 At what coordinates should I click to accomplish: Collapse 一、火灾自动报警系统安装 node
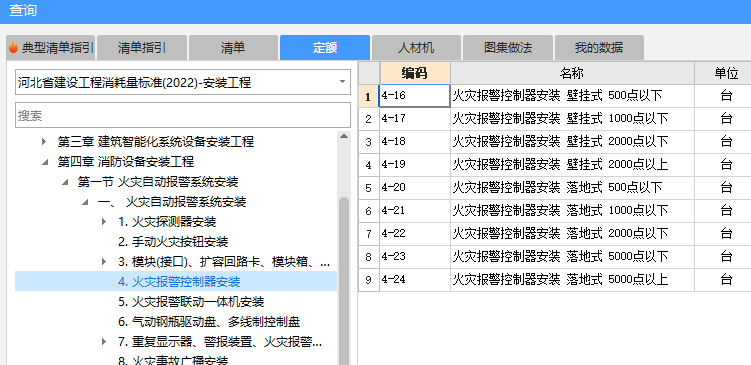[x=85, y=202]
